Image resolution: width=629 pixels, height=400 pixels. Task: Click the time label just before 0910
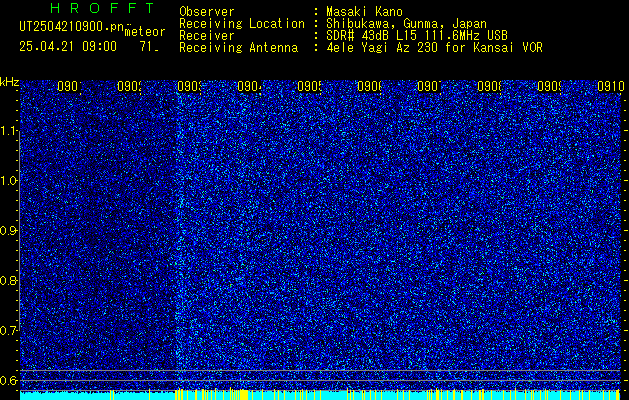(x=549, y=86)
